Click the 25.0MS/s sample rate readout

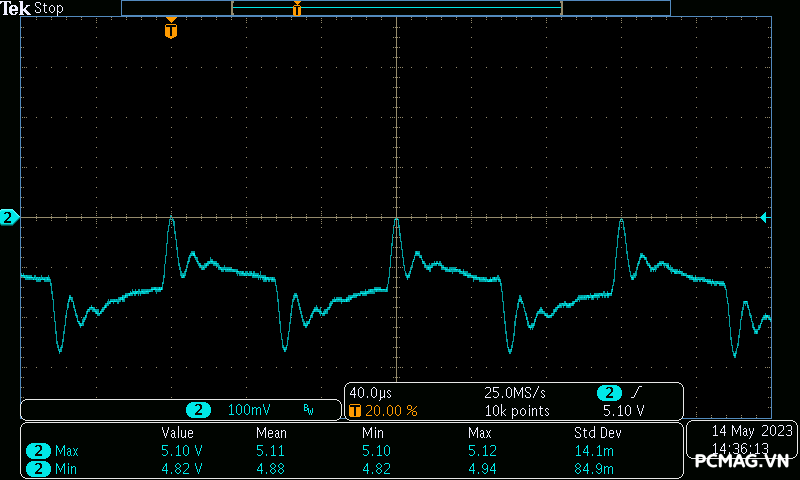point(516,393)
